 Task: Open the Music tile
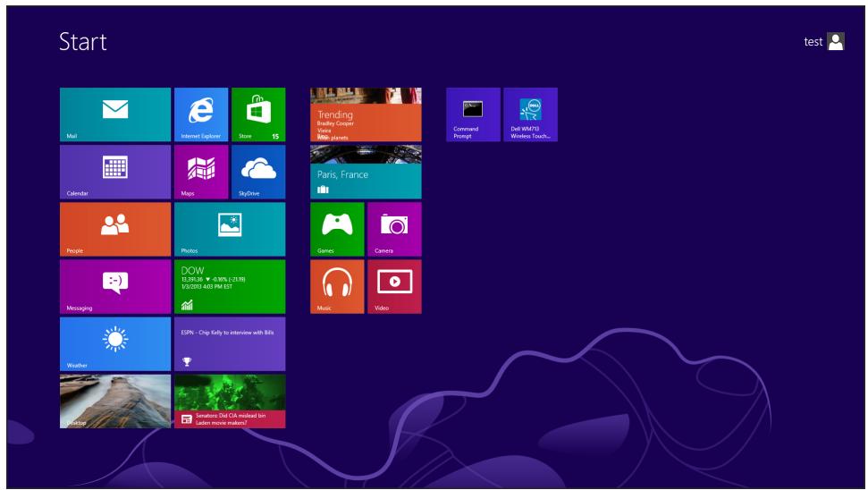[337, 286]
